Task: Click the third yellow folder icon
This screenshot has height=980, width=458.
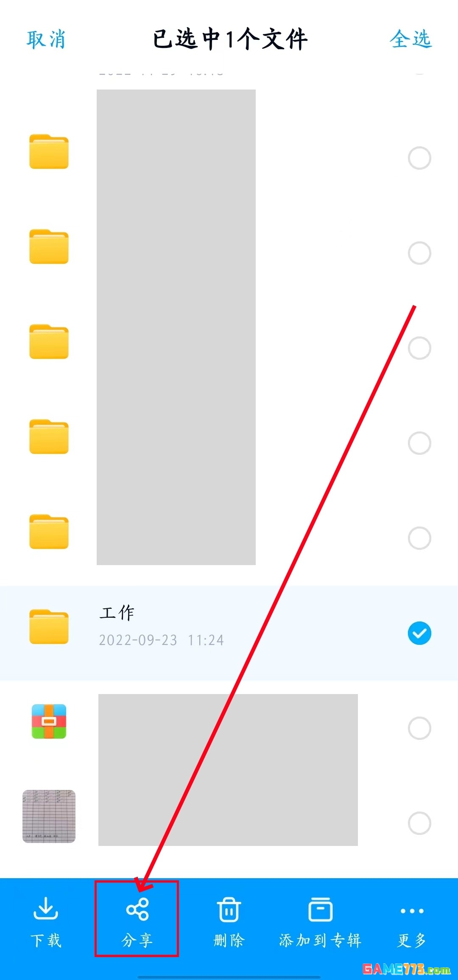Action: coord(49,342)
